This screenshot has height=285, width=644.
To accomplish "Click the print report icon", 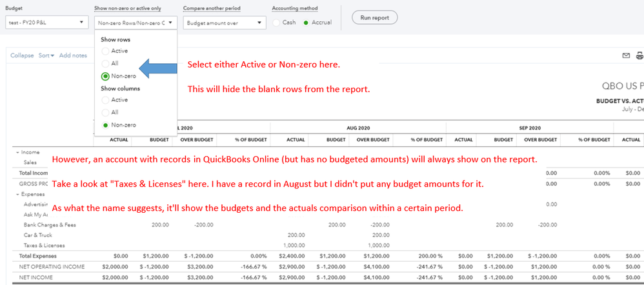I will (x=639, y=55).
